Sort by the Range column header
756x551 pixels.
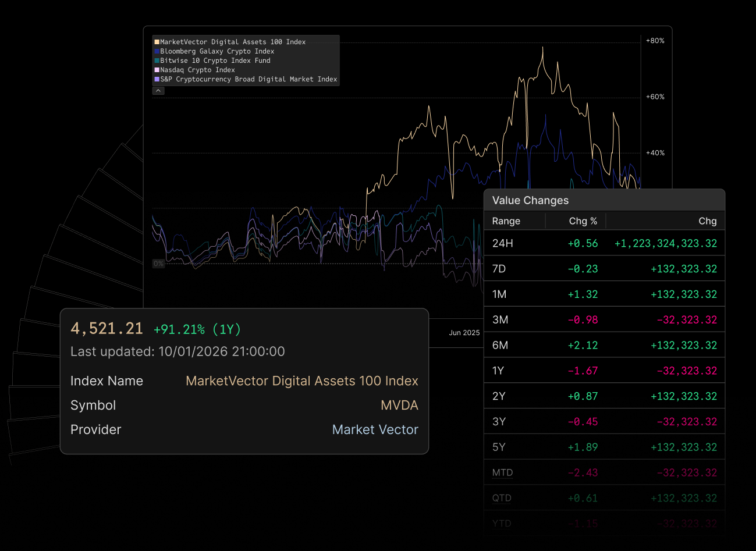tap(506, 221)
